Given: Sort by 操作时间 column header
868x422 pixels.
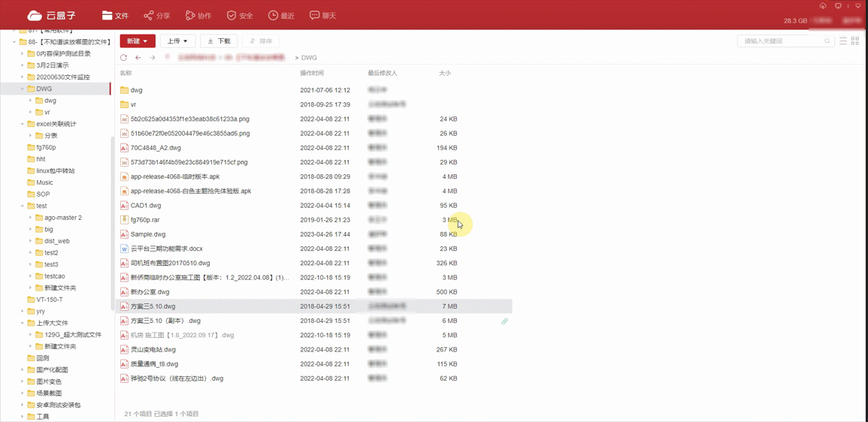Looking at the screenshot, I should point(312,73).
